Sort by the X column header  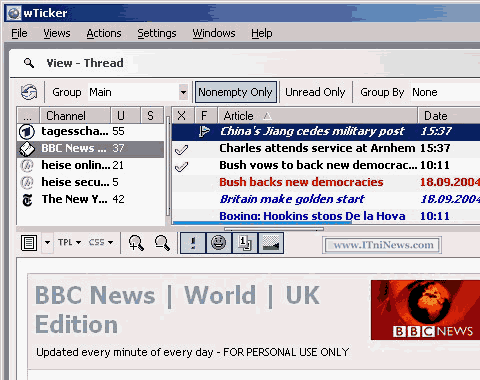(182, 116)
